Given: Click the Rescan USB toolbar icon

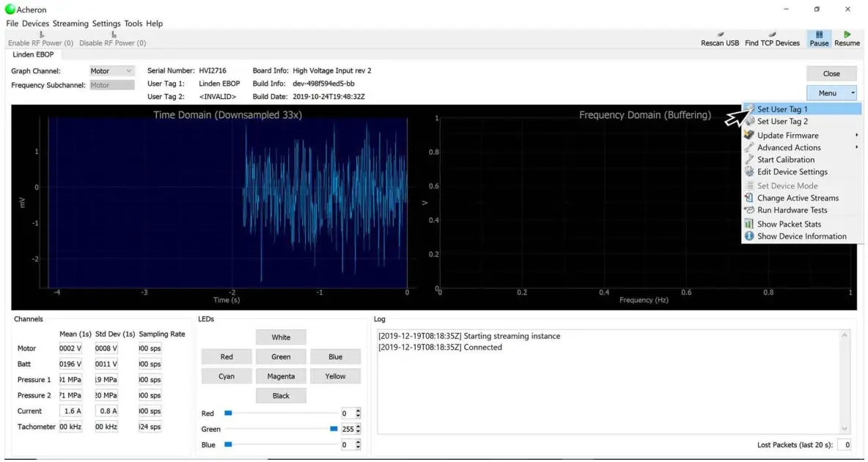Looking at the screenshot, I should 719,38.
